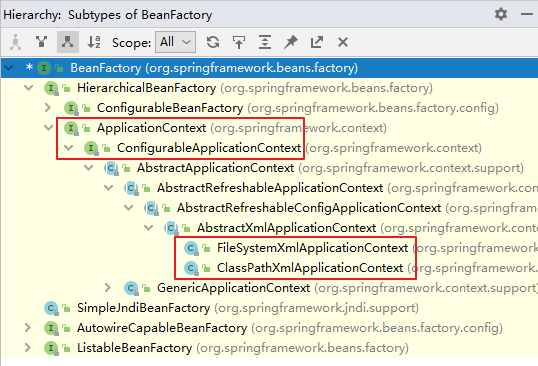Screen dimensions: 538x366
Task: Close the hierarchy tab with X
Action: click(342, 42)
